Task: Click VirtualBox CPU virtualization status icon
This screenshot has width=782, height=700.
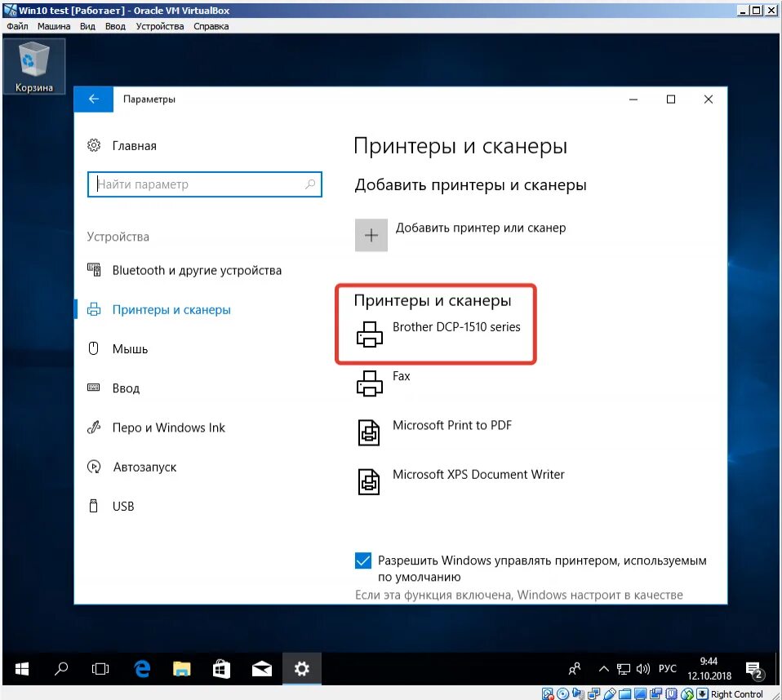Action: pos(671,693)
